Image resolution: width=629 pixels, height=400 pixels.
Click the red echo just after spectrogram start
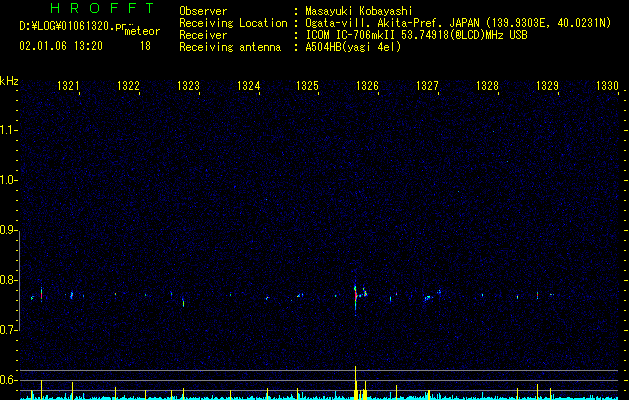point(41,294)
